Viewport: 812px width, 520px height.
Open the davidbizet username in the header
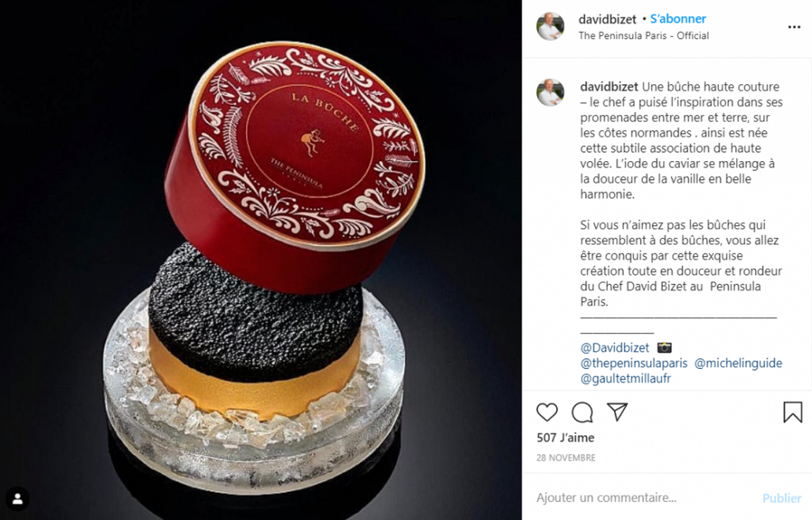click(608, 19)
